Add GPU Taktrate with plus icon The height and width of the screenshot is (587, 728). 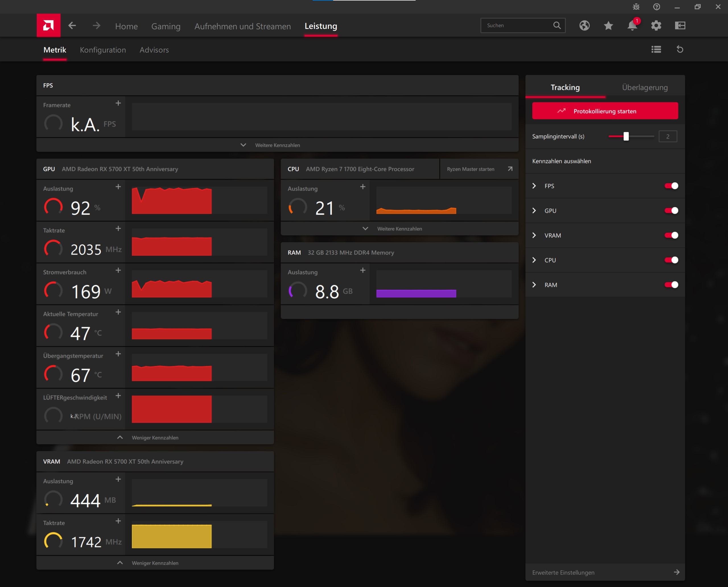118,229
